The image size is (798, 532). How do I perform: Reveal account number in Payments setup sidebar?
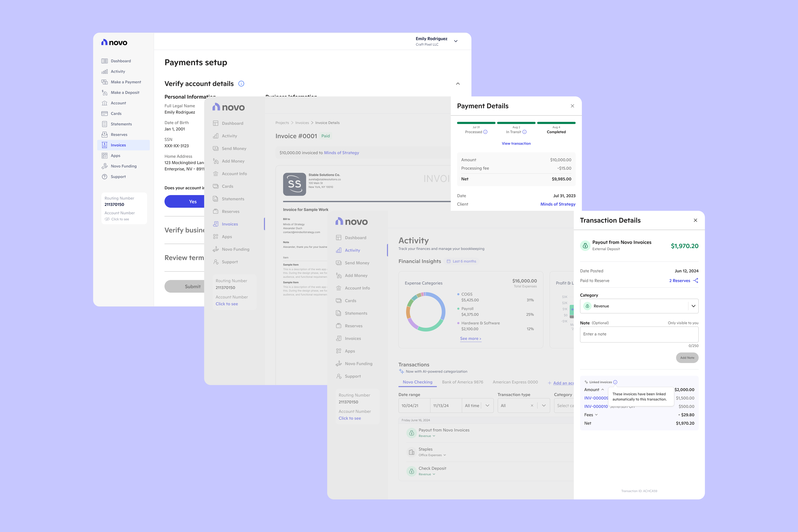click(x=117, y=219)
